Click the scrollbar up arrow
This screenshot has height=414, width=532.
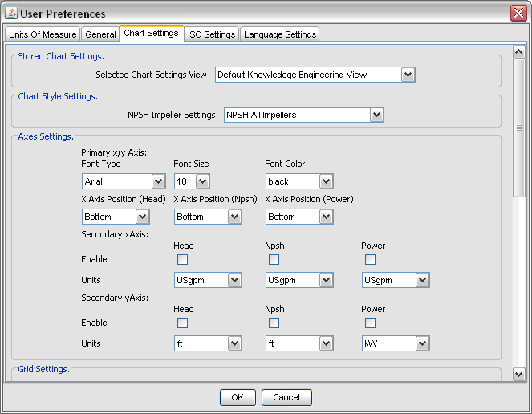[519, 53]
